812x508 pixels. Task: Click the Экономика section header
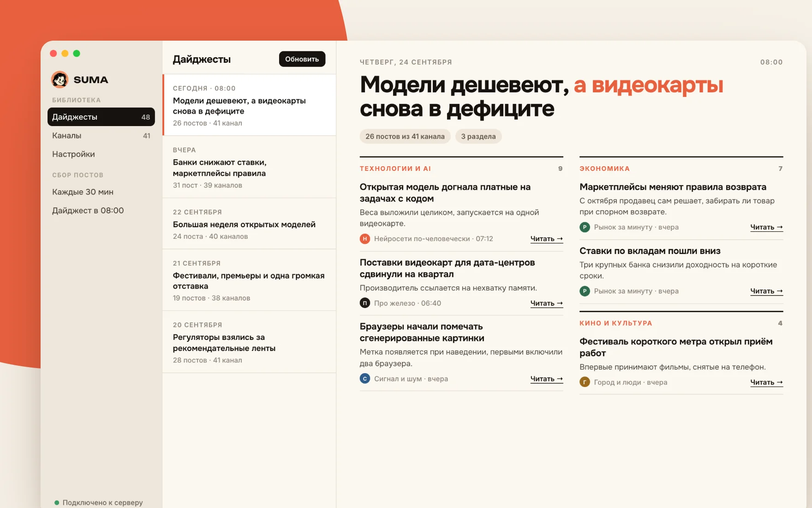pos(604,169)
